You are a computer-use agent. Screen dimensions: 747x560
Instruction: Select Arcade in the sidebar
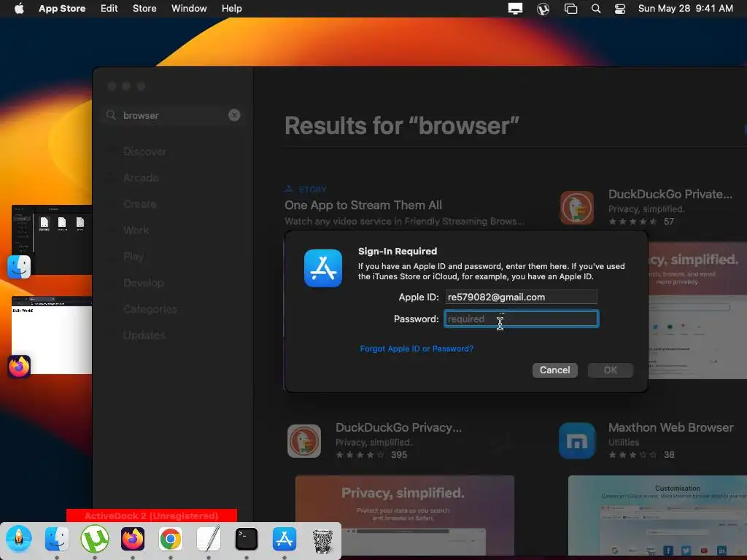point(141,178)
